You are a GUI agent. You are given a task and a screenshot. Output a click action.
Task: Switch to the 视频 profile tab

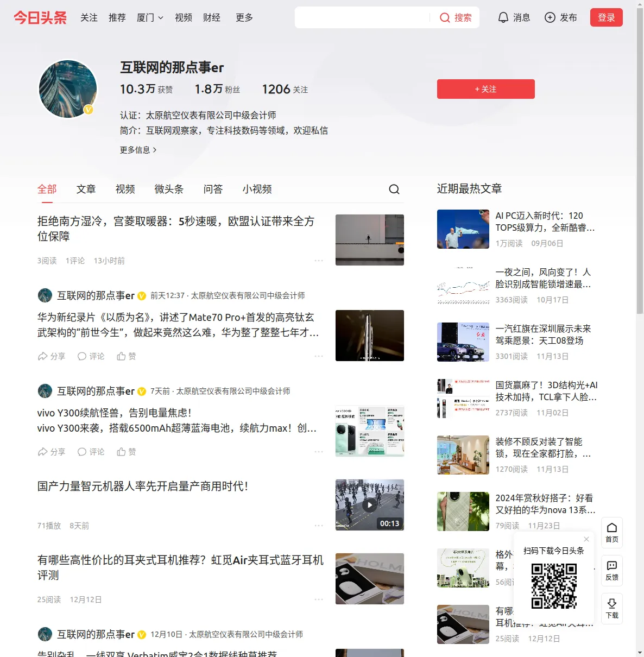pos(125,189)
